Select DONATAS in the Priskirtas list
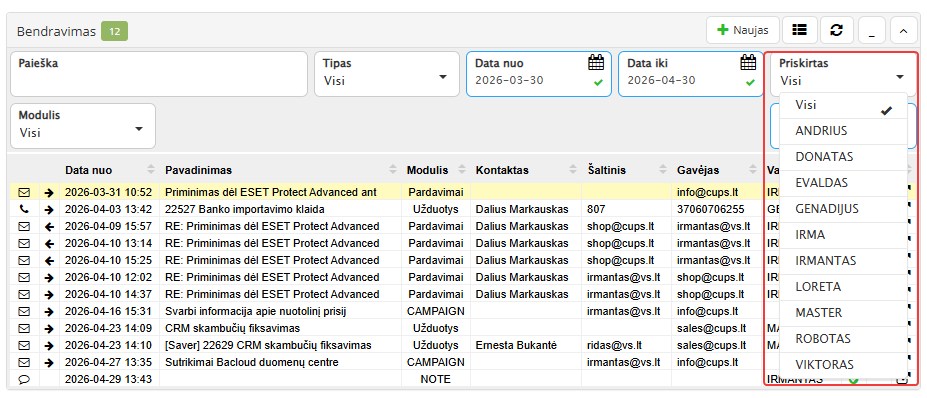927x398 pixels. click(844, 157)
